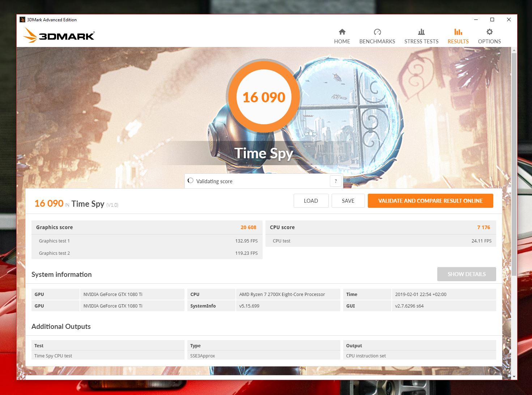Click the CPU score header label
Viewport: 532px width, 395px height.
click(282, 227)
